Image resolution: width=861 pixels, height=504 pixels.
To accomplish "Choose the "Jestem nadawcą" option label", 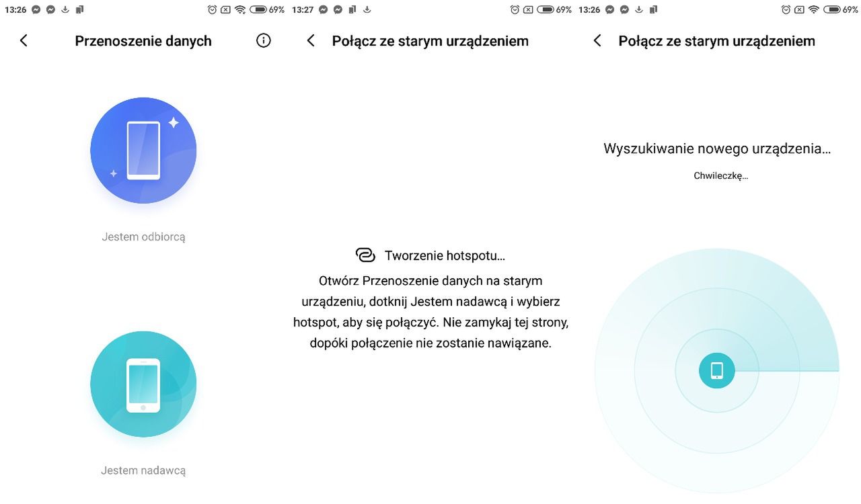I will click(143, 470).
